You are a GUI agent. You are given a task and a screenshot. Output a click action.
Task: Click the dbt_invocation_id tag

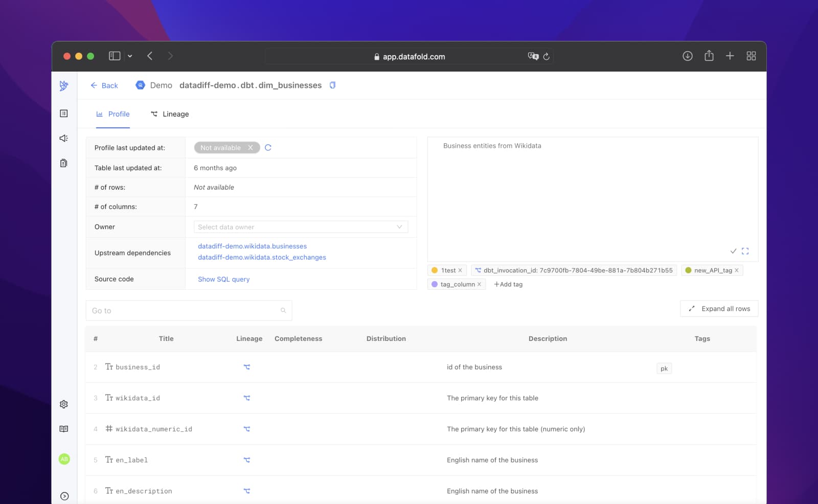pos(574,270)
